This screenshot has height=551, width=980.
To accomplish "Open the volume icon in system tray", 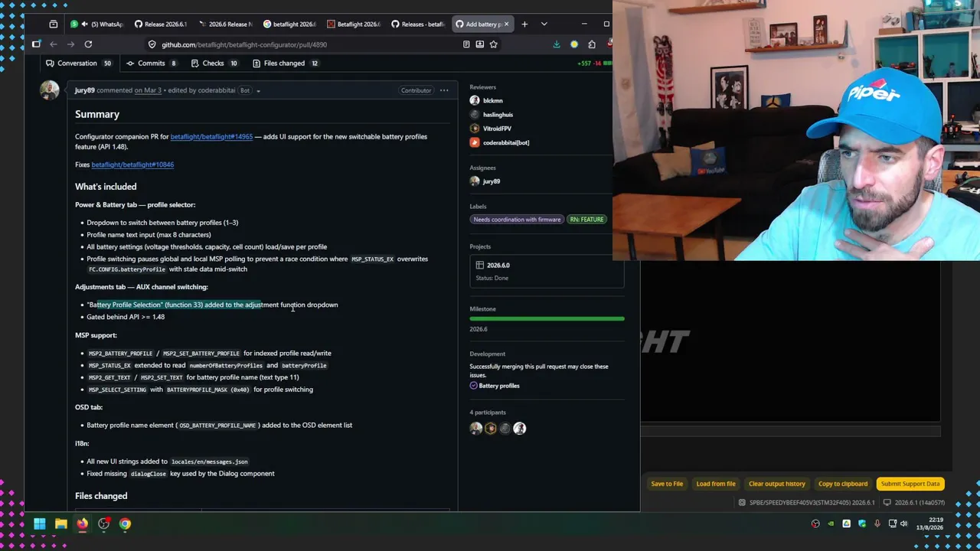I will tap(904, 524).
